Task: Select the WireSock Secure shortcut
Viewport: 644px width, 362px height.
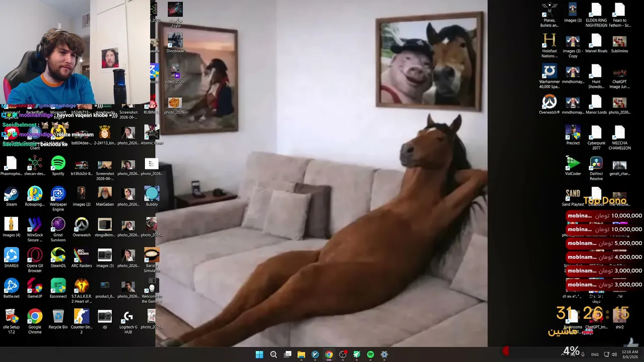Action: 35,230
